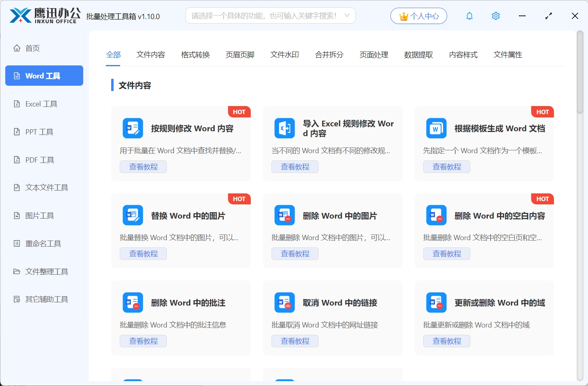
Task: Select the 导入 Excel 规则修改 Word 内容 tool
Action: coord(333,128)
